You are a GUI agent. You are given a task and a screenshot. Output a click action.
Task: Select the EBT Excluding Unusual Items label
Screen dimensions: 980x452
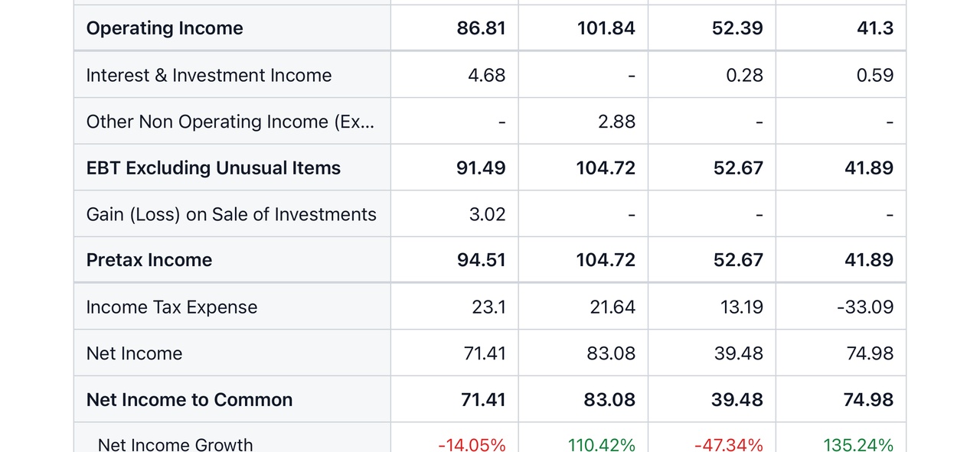(x=214, y=168)
